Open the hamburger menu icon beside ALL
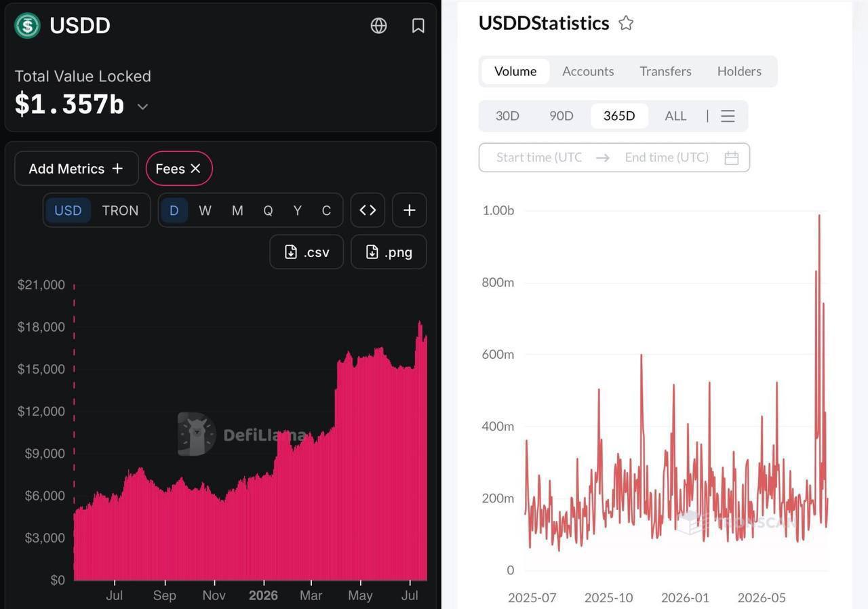Image resolution: width=868 pixels, height=609 pixels. click(x=728, y=116)
